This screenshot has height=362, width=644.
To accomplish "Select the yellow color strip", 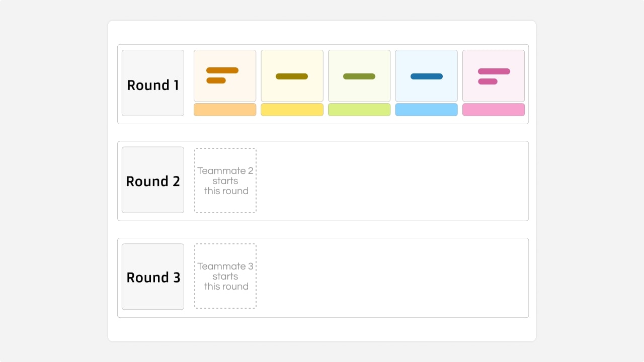I will coord(292,110).
